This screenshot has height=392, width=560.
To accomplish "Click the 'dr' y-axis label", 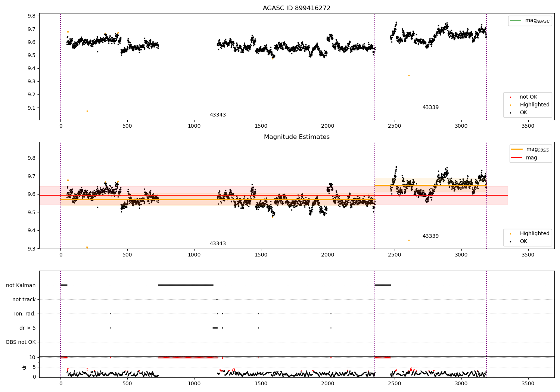I will point(24,367).
